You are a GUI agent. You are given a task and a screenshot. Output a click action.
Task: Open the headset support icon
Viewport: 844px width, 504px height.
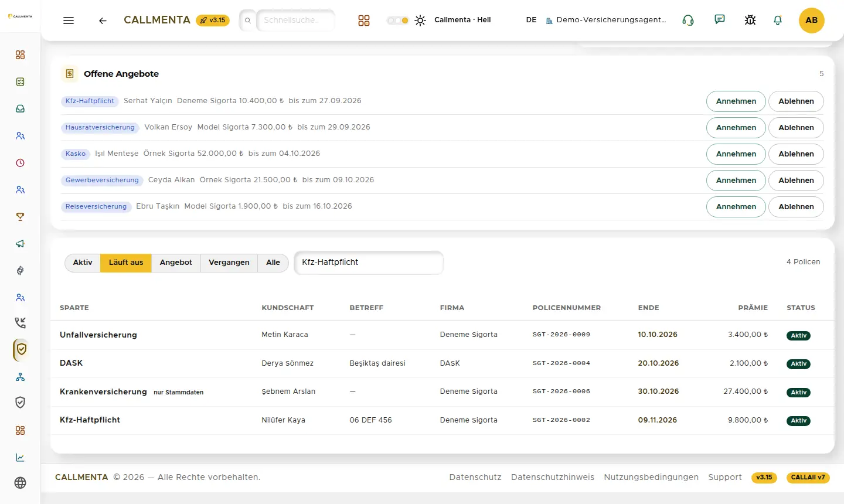[688, 21]
